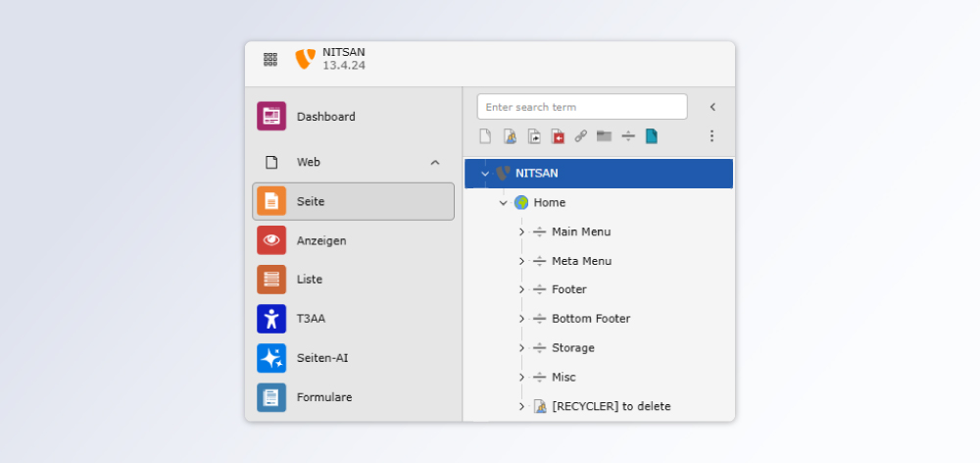Open the module grid menu icon
The height and width of the screenshot is (463, 980).
[270, 59]
